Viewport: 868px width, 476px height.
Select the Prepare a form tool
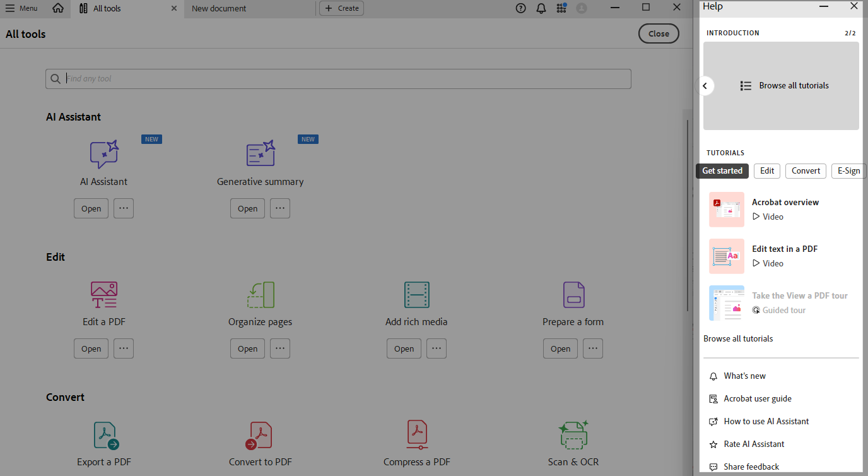(x=560, y=348)
